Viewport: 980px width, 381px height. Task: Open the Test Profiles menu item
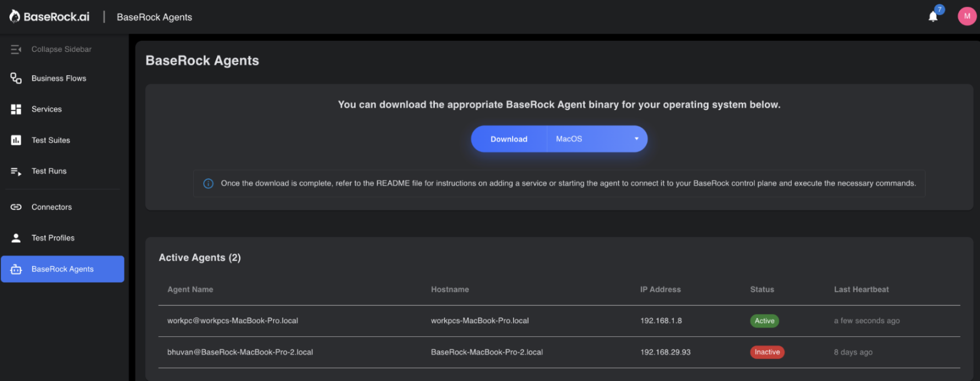53,238
